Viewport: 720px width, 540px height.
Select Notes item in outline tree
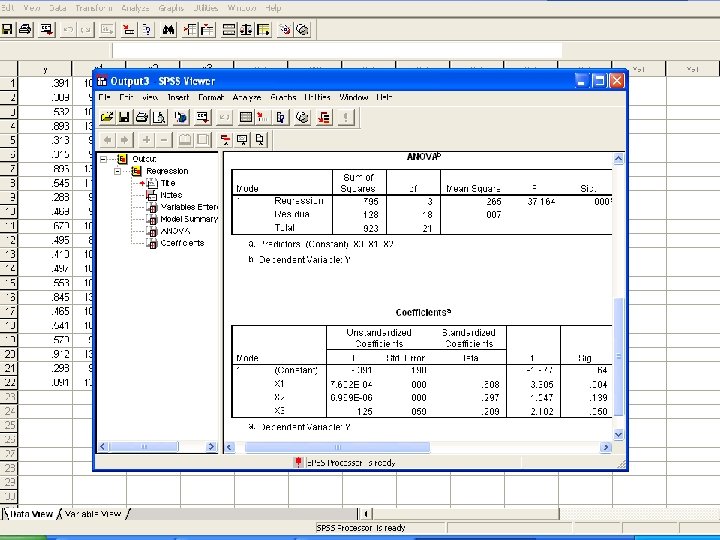171,195
